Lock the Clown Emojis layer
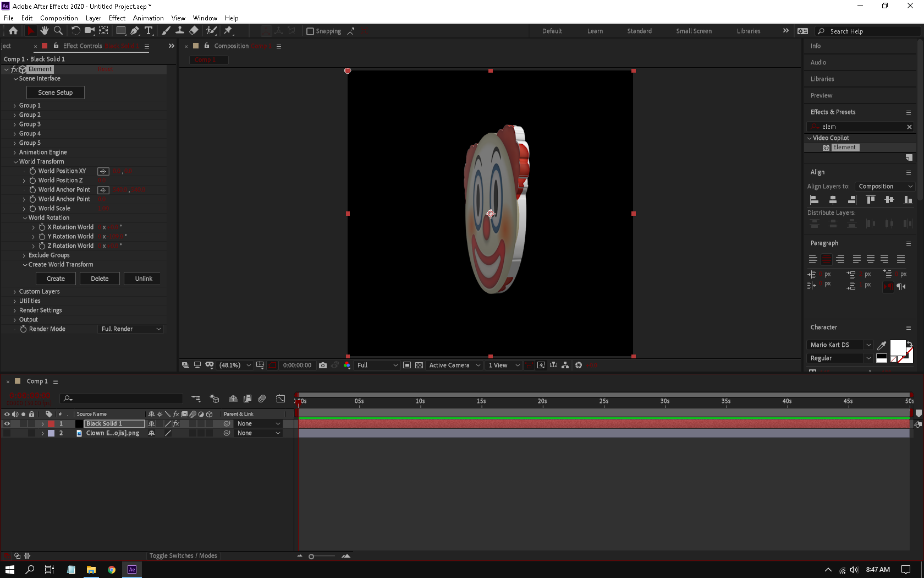924x578 pixels. 31,433
